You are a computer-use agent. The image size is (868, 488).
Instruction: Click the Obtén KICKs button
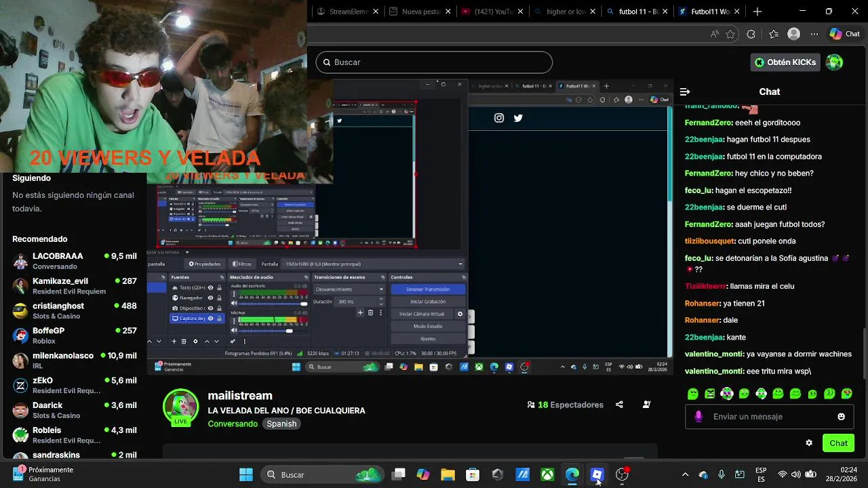[x=785, y=62]
